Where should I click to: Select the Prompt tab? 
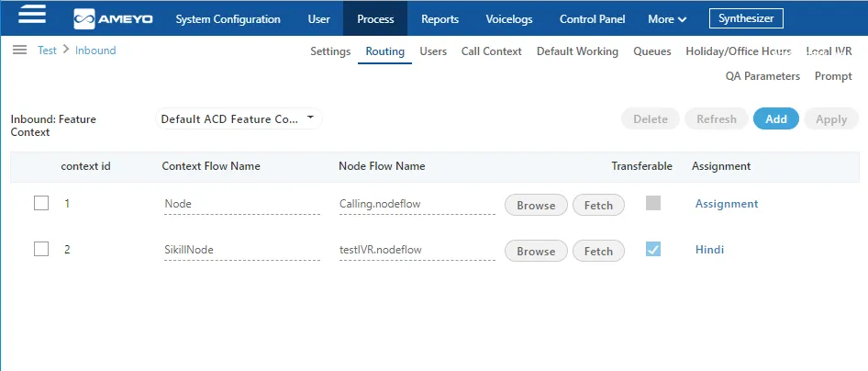click(833, 76)
